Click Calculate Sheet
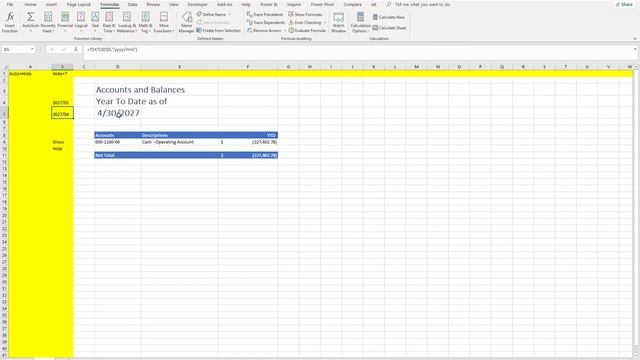This screenshot has width=640, height=360. click(389, 28)
